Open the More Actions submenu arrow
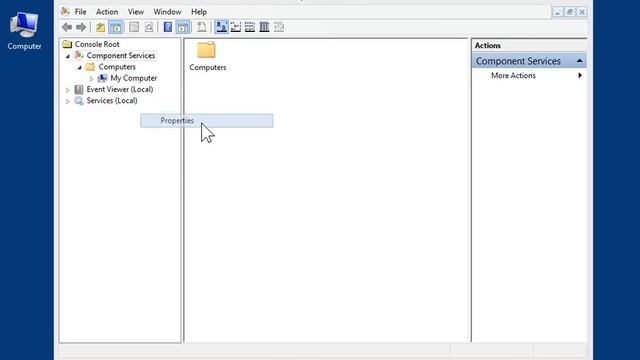 (580, 76)
